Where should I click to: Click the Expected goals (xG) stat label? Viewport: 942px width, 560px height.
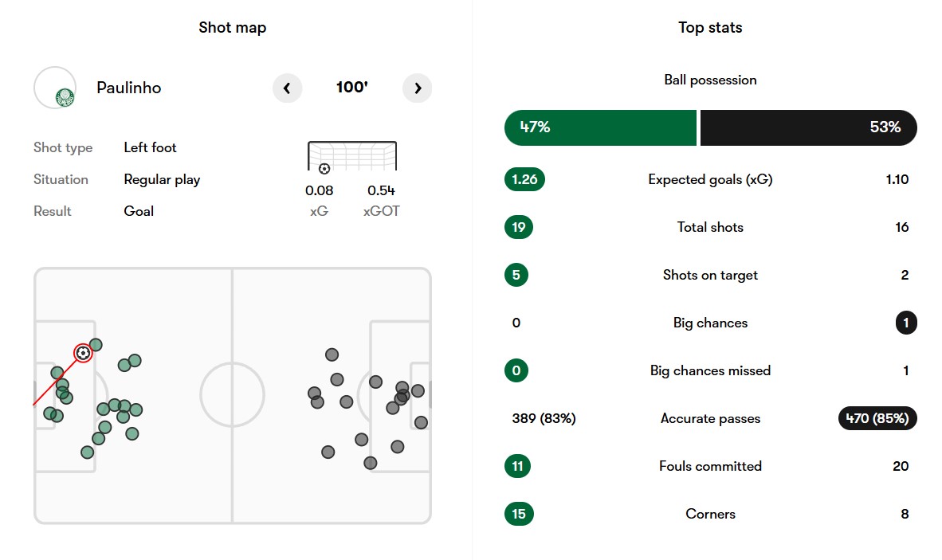710,179
